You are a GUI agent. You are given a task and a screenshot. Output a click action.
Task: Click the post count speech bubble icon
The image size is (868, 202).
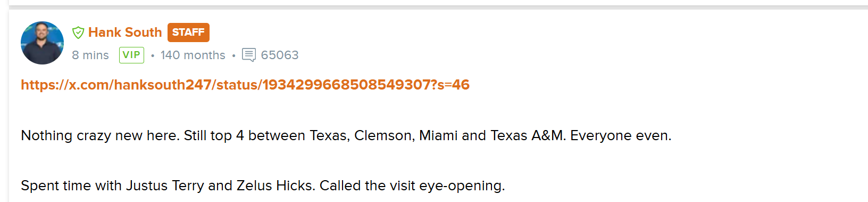click(249, 55)
